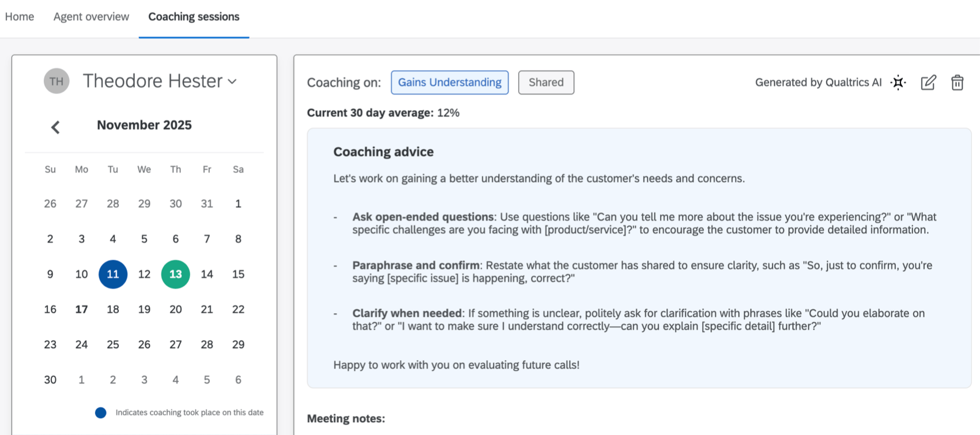The height and width of the screenshot is (435, 980).
Task: Pick November 17 in the calendar
Action: click(81, 309)
